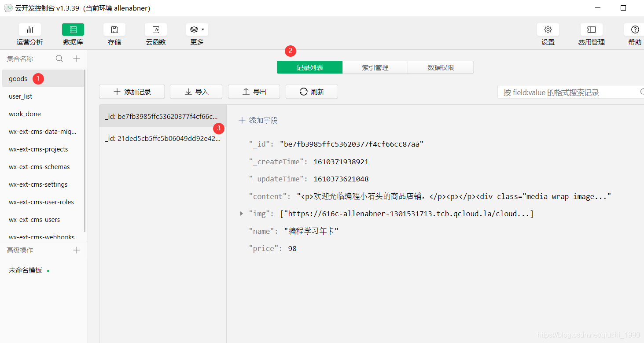The width and height of the screenshot is (644, 343).
Task: Click the _createTime value 1610371938921
Action: [x=341, y=162]
